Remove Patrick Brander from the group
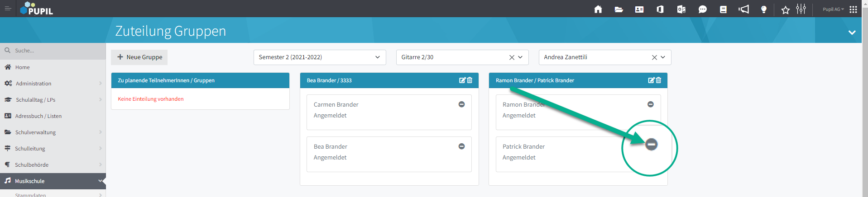This screenshot has height=197, width=868. (x=651, y=145)
